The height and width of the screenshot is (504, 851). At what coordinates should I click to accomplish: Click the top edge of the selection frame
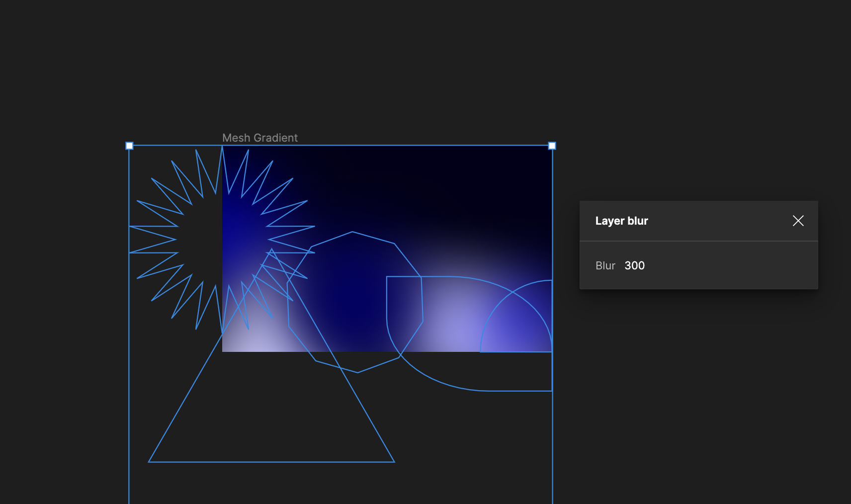point(398,146)
